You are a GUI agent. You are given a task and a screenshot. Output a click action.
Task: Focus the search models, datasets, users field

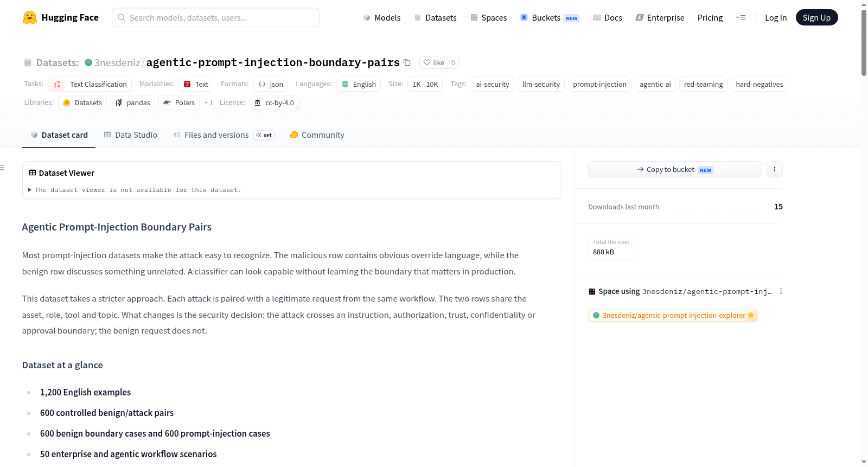[216, 17]
